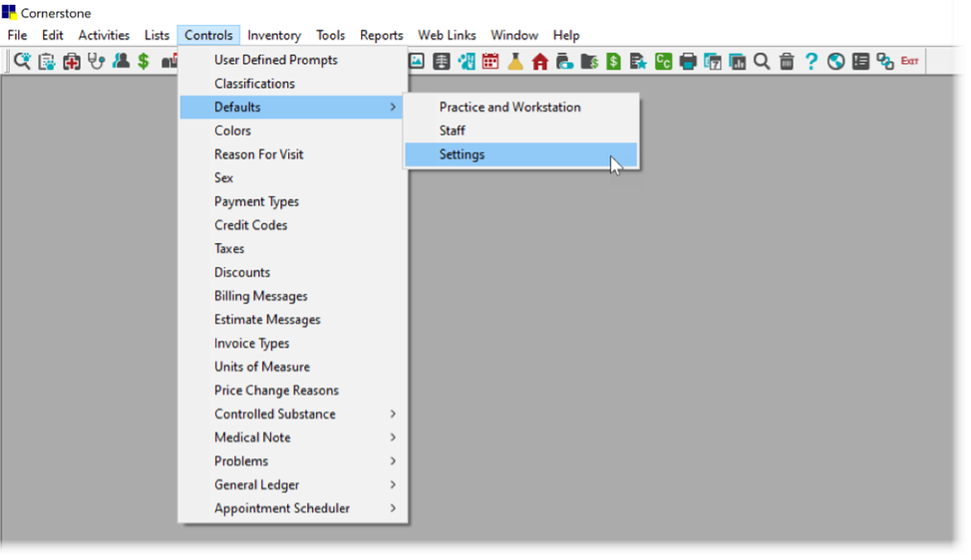The width and height of the screenshot is (971, 560).
Task: Open the Reports menu
Action: pos(382,36)
